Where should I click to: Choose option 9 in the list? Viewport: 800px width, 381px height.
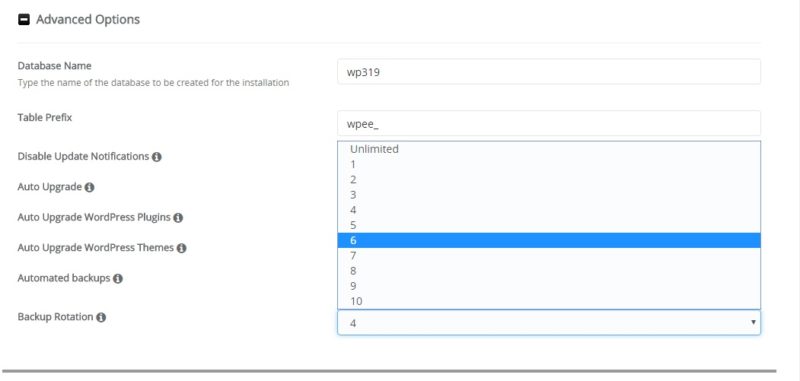[x=549, y=287]
